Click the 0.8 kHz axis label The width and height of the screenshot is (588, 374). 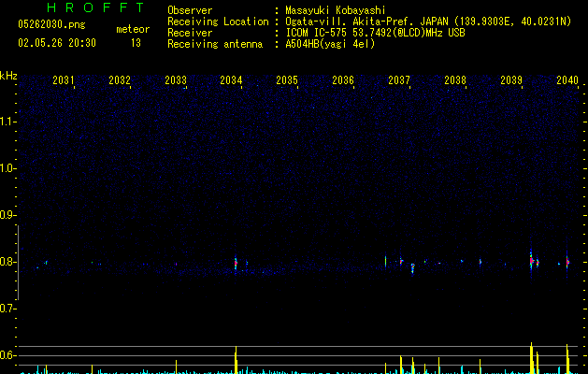pos(7,262)
